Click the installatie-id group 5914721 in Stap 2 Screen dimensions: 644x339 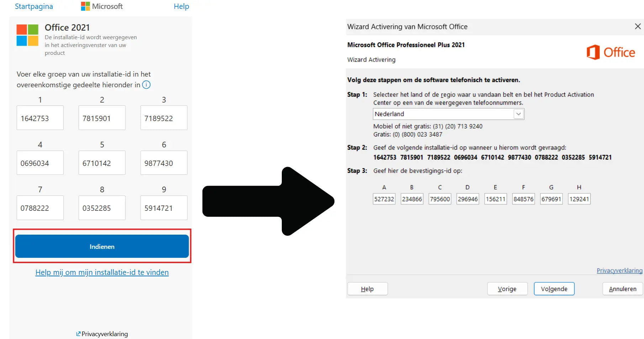tap(600, 157)
